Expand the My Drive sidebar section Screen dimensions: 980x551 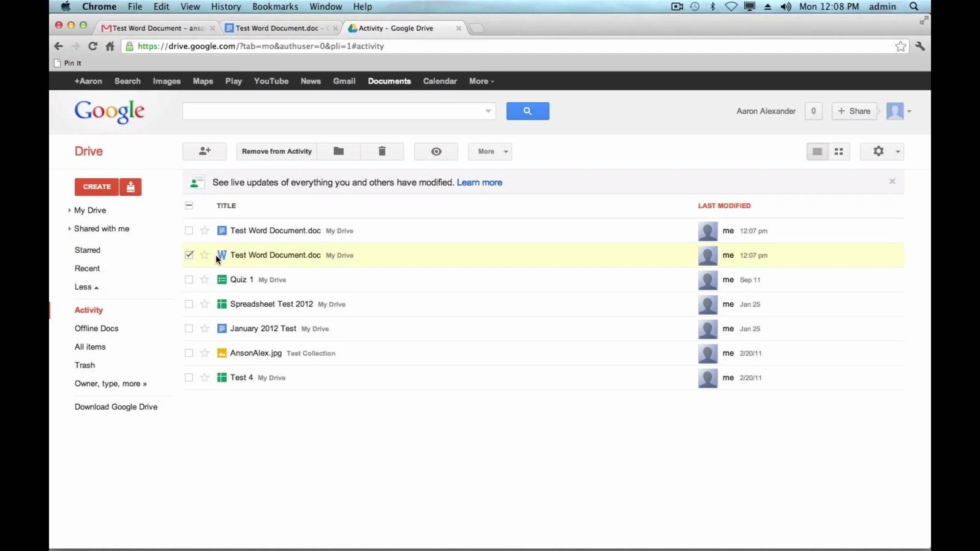click(x=69, y=210)
